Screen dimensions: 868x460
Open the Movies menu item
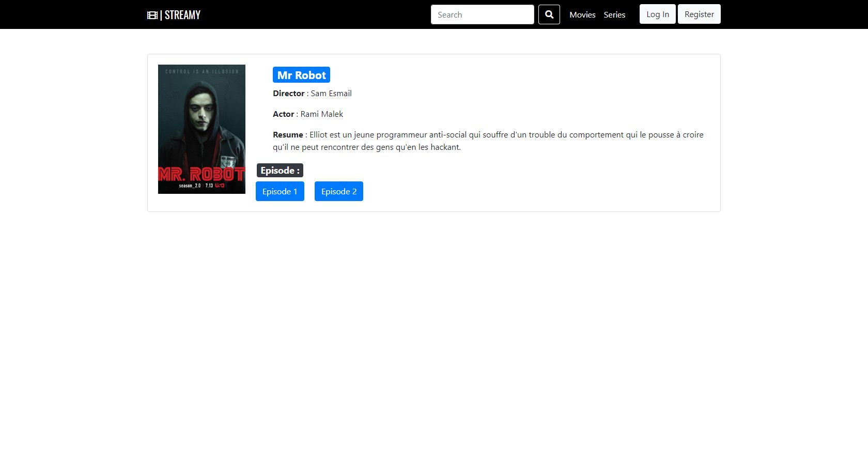point(582,14)
